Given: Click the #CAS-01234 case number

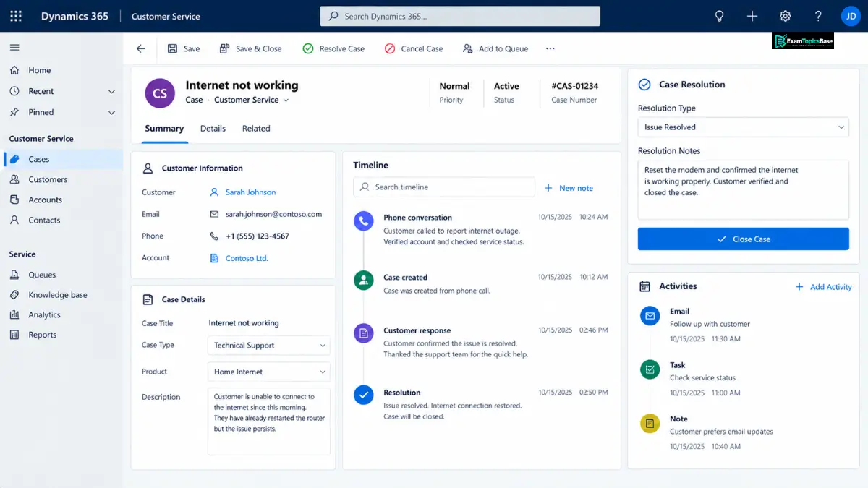Looking at the screenshot, I should click(574, 86).
